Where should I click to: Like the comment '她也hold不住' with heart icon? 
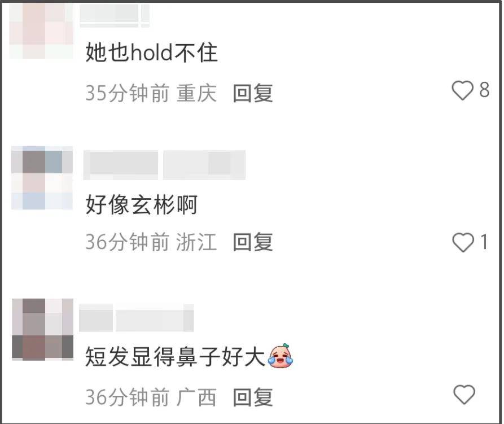click(x=463, y=90)
